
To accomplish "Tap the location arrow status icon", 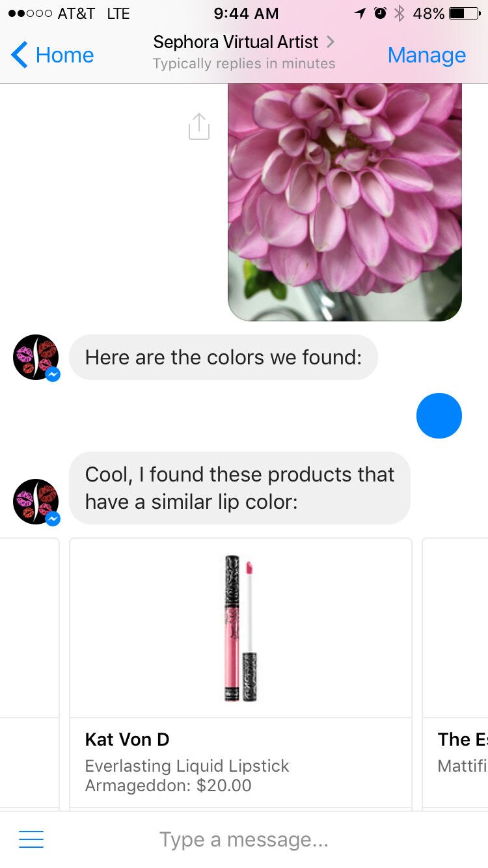I will (x=360, y=13).
